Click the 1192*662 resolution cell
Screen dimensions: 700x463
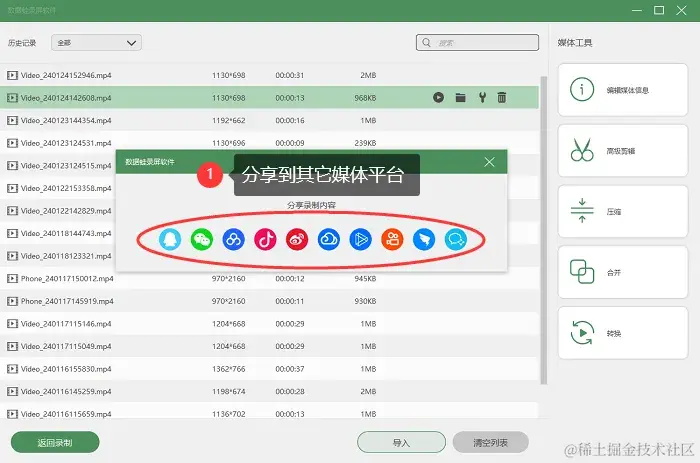(x=229, y=120)
